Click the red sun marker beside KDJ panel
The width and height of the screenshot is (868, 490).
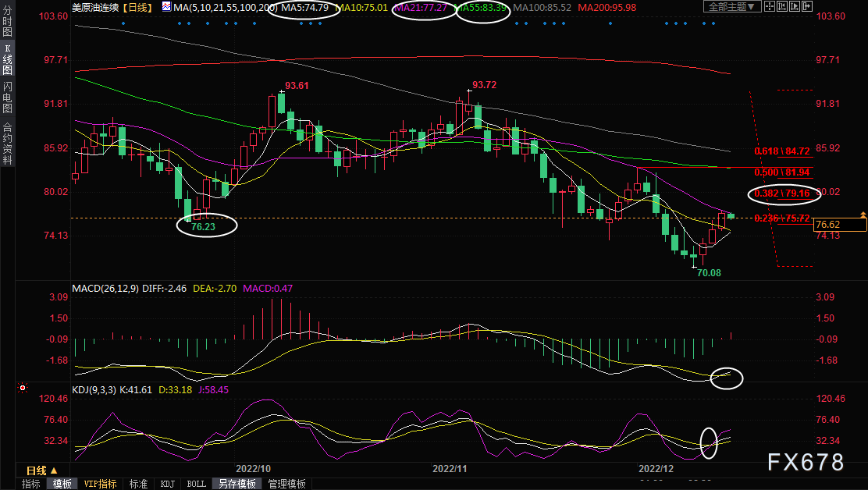click(23, 389)
